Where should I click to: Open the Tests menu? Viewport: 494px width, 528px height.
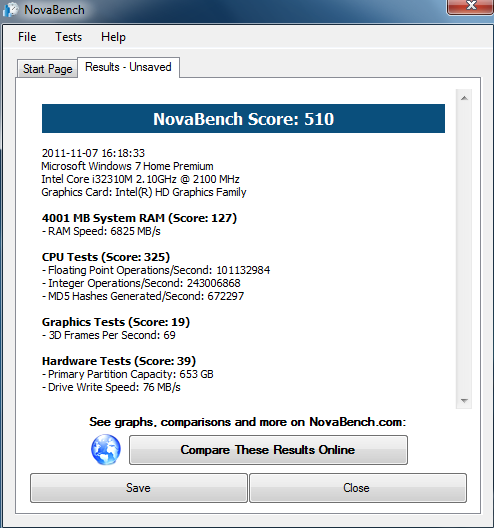(68, 37)
